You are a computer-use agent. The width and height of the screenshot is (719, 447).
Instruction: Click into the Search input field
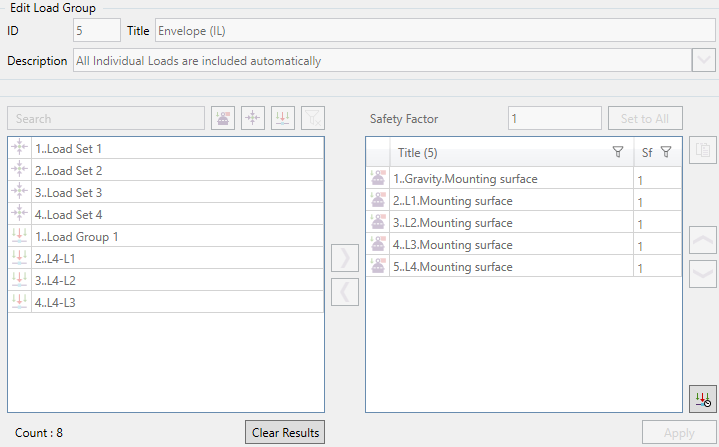tap(105, 118)
